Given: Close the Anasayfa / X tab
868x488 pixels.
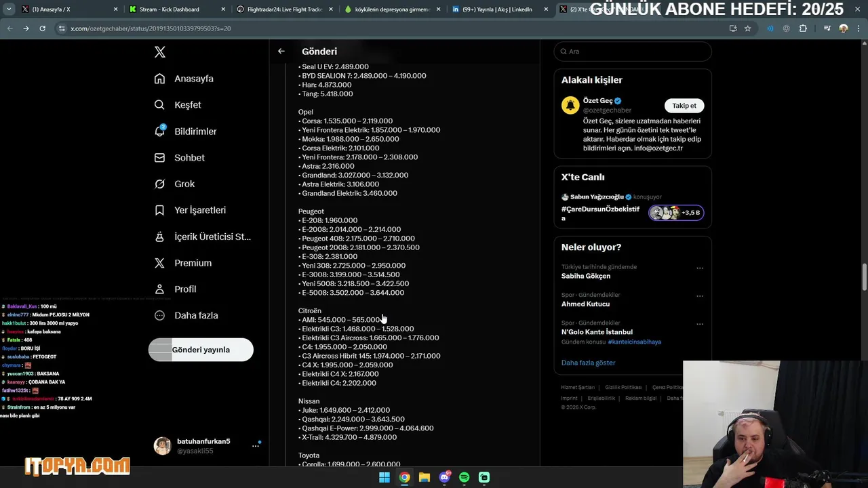Looking at the screenshot, I should click(115, 9).
